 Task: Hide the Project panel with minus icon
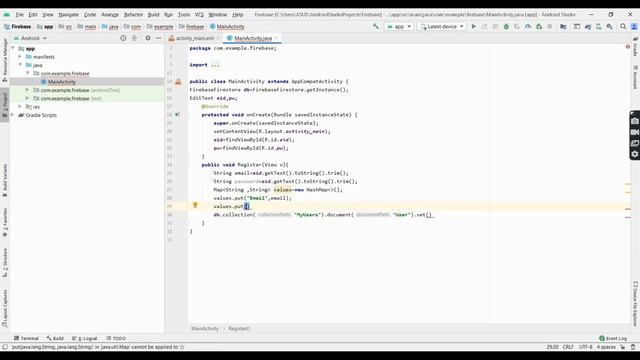coord(158,38)
